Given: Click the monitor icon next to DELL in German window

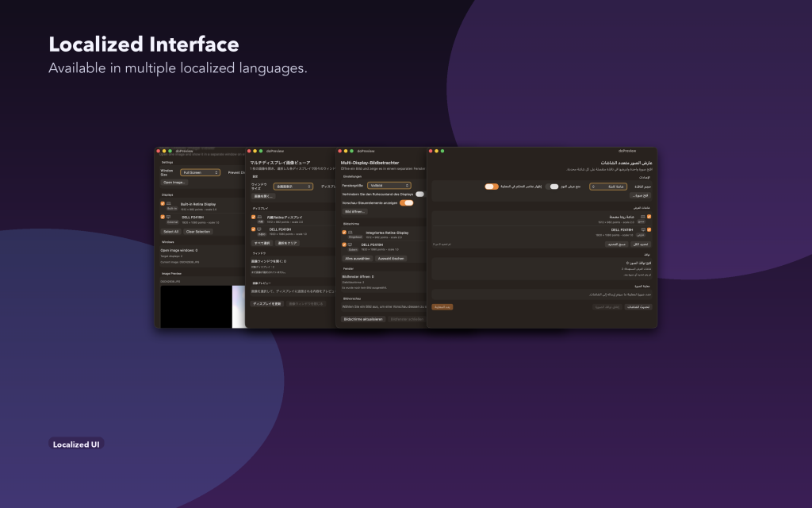Looking at the screenshot, I should pos(350,244).
